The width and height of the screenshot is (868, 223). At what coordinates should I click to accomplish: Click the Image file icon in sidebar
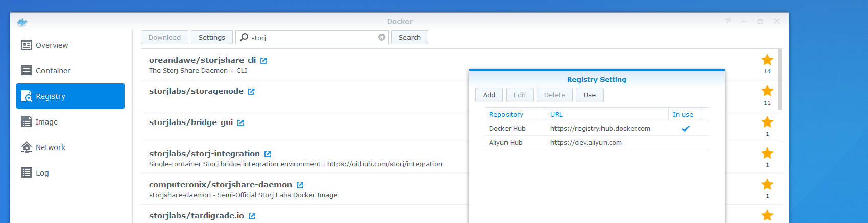click(x=27, y=121)
